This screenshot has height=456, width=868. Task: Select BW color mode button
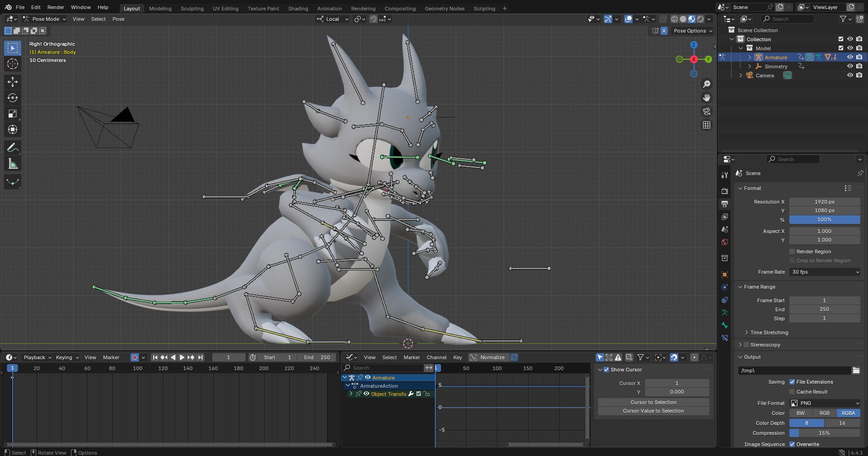point(801,413)
